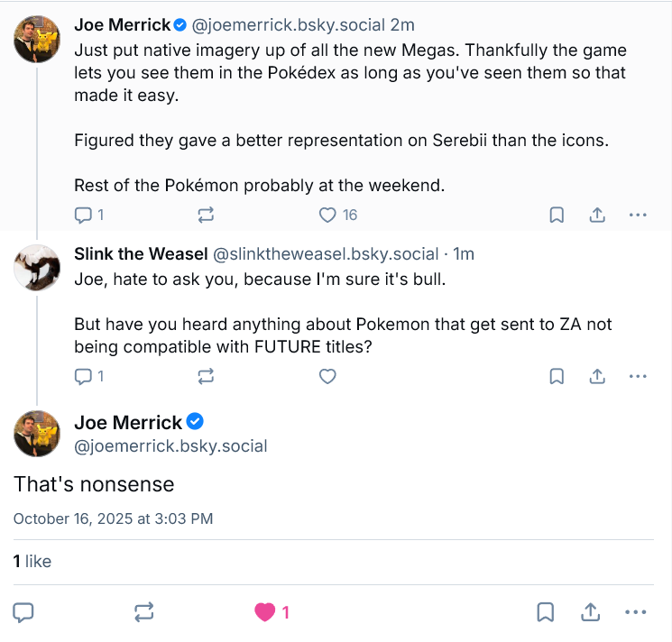The width and height of the screenshot is (672, 642).
Task: View who liked via "1 like"
Action: tap(32, 561)
